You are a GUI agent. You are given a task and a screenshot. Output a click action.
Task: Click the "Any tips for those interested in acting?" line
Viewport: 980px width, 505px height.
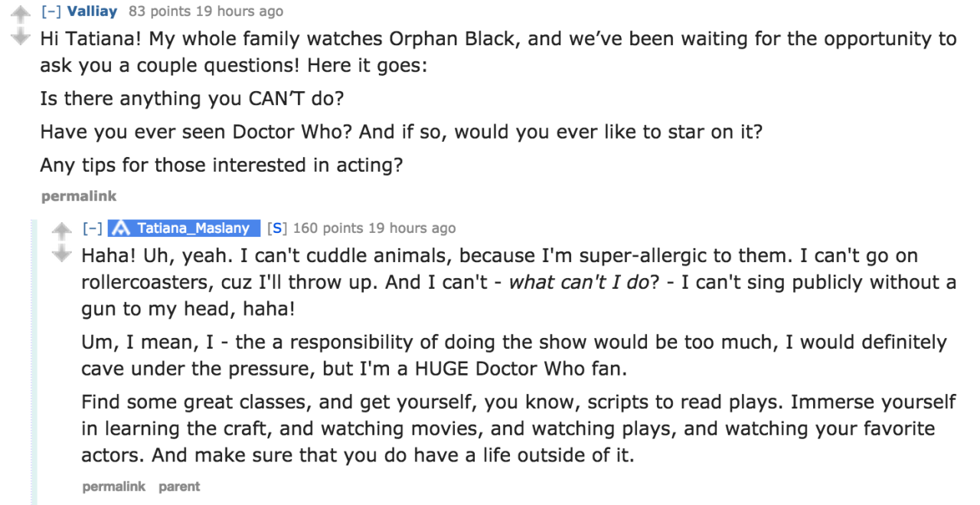point(221,165)
